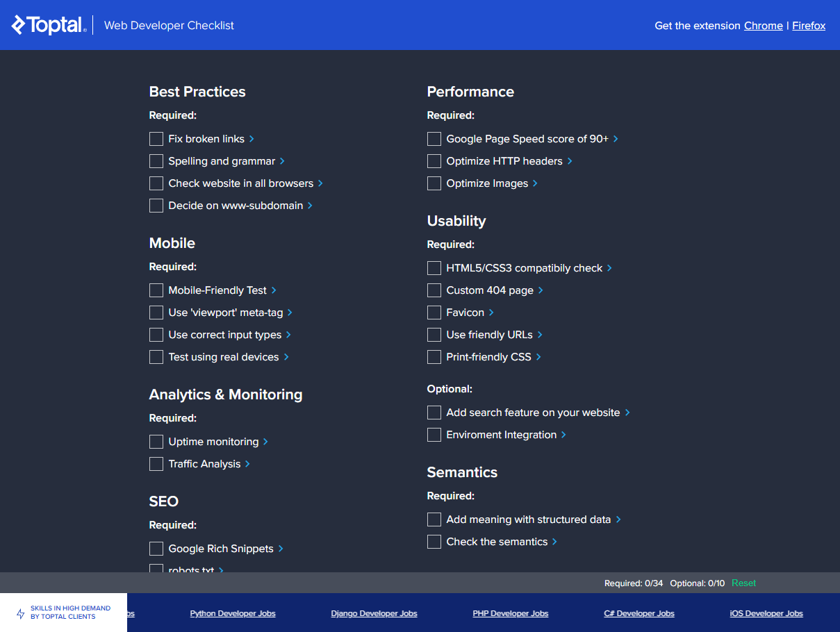This screenshot has height=632, width=840.
Task: Click arrow icon beside Check the semantics
Action: point(554,542)
